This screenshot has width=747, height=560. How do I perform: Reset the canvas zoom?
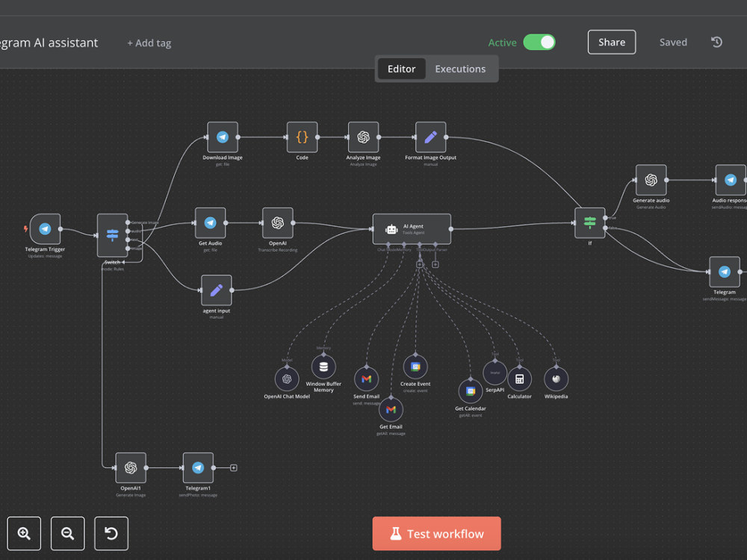(111, 533)
